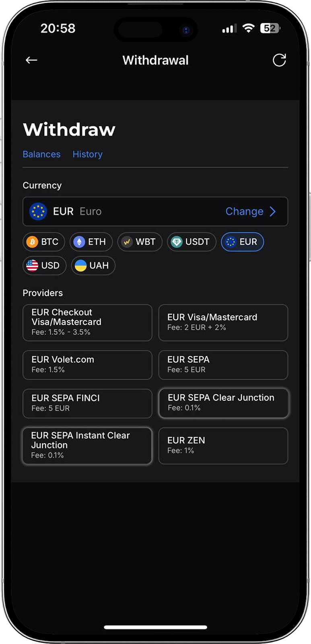This screenshot has width=311, height=644.
Task: Tap the Ukrainian flag icon
Action: click(x=80, y=266)
